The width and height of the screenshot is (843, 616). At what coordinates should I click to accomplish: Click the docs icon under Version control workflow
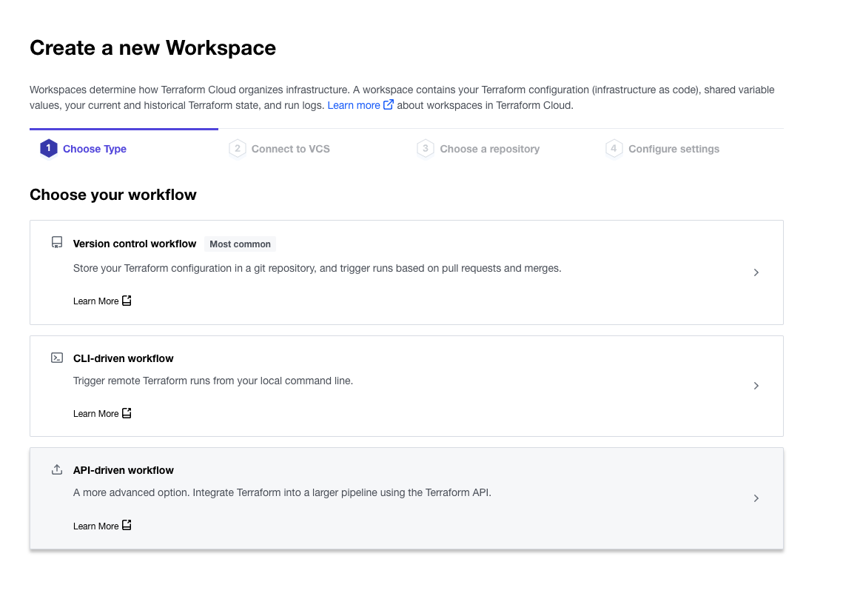point(127,301)
